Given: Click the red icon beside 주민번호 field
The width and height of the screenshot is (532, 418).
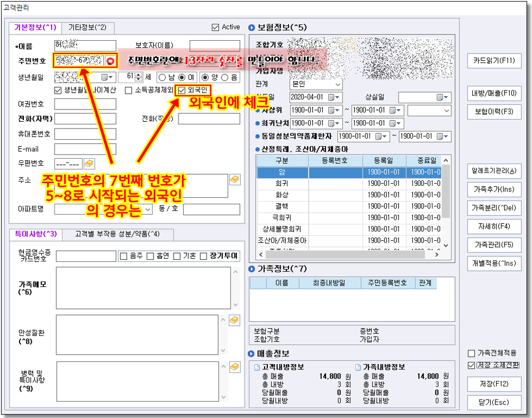Looking at the screenshot, I should (110, 61).
